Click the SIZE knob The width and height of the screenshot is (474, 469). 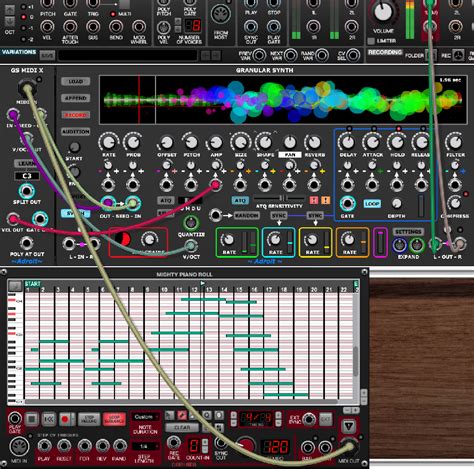click(x=240, y=142)
